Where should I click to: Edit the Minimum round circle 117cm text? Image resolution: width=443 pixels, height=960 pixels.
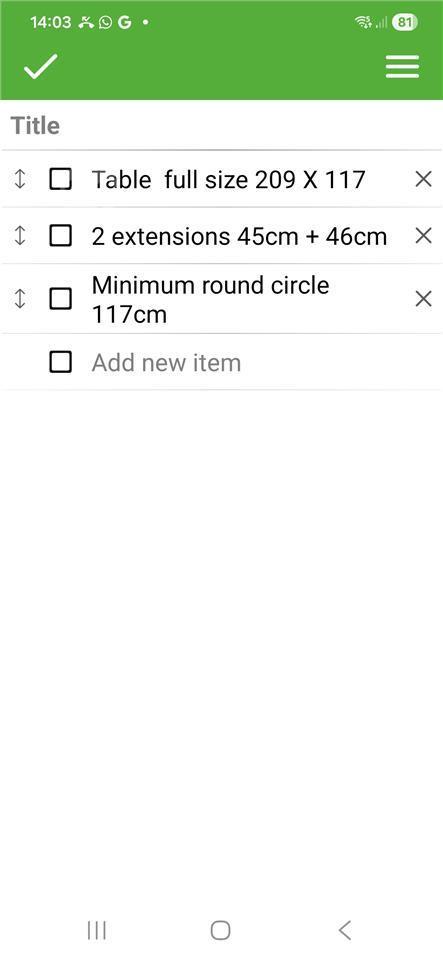(210, 300)
